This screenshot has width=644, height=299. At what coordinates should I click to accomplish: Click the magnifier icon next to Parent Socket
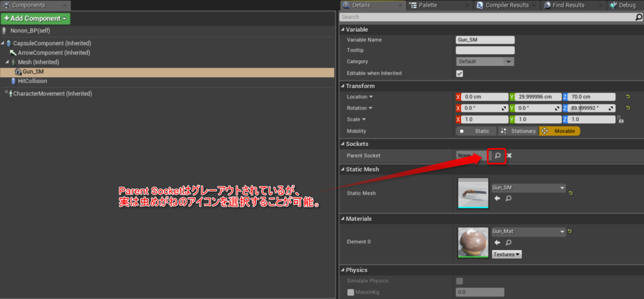tap(497, 156)
